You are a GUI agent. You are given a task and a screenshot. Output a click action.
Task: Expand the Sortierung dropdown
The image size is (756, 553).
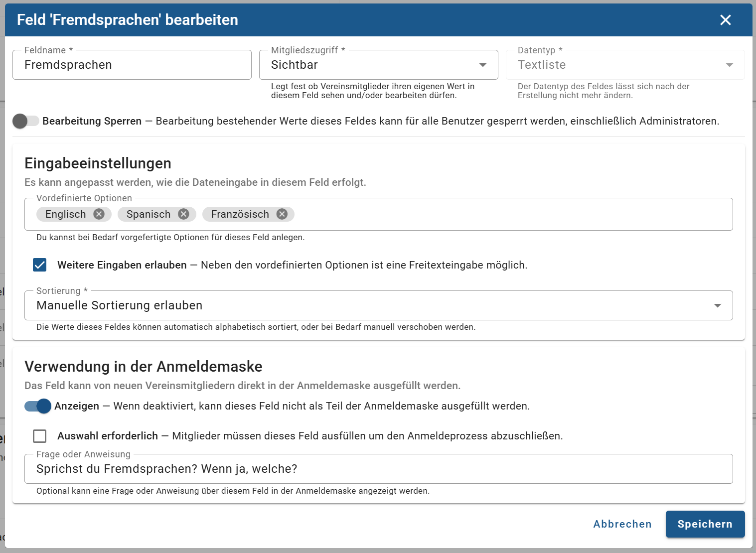379,305
